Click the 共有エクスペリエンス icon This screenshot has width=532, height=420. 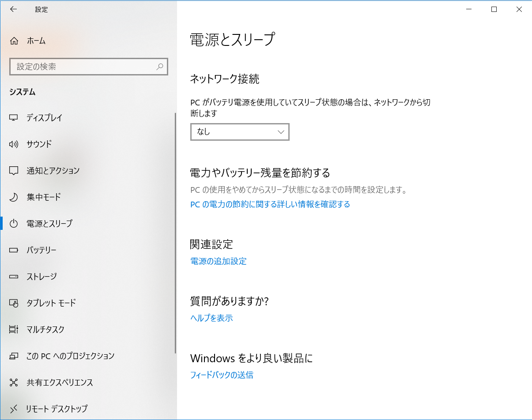14,382
